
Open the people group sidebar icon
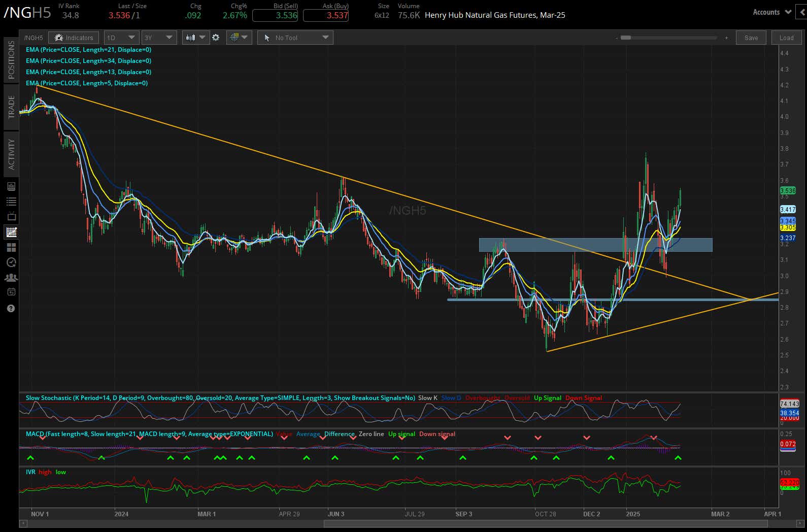pos(11,278)
